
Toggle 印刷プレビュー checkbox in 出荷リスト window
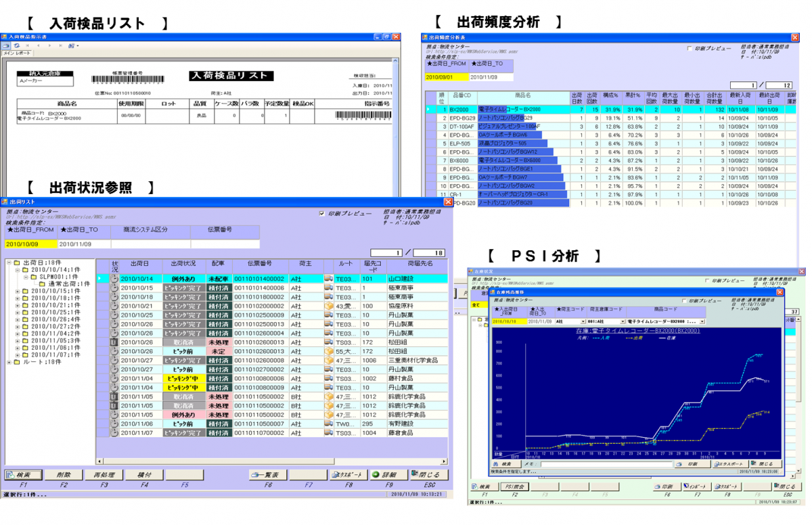[322, 214]
